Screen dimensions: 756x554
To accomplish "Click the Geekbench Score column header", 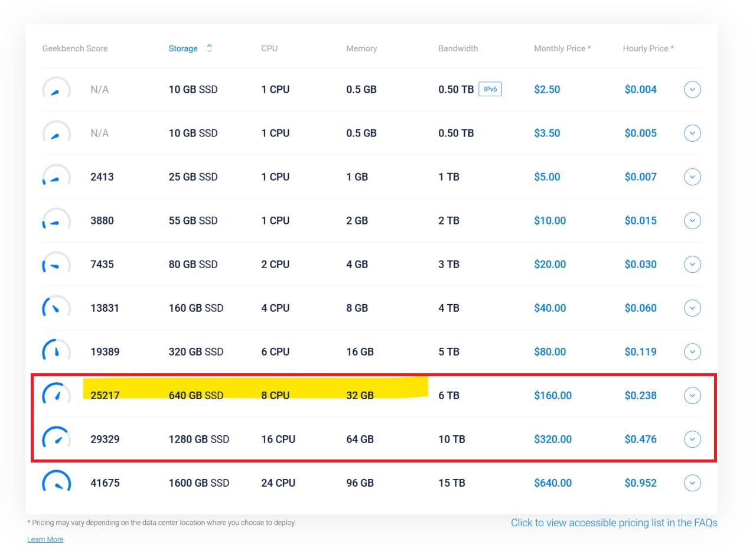I will (x=75, y=48).
